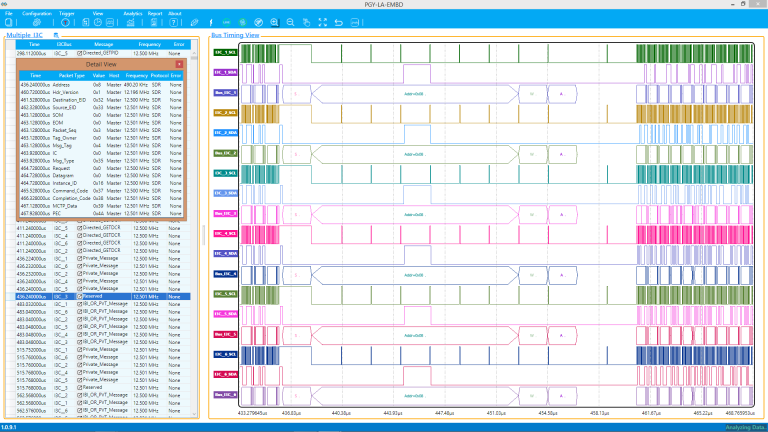Open the help question-mark toolbar icon
768x432 pixels.
173,23
